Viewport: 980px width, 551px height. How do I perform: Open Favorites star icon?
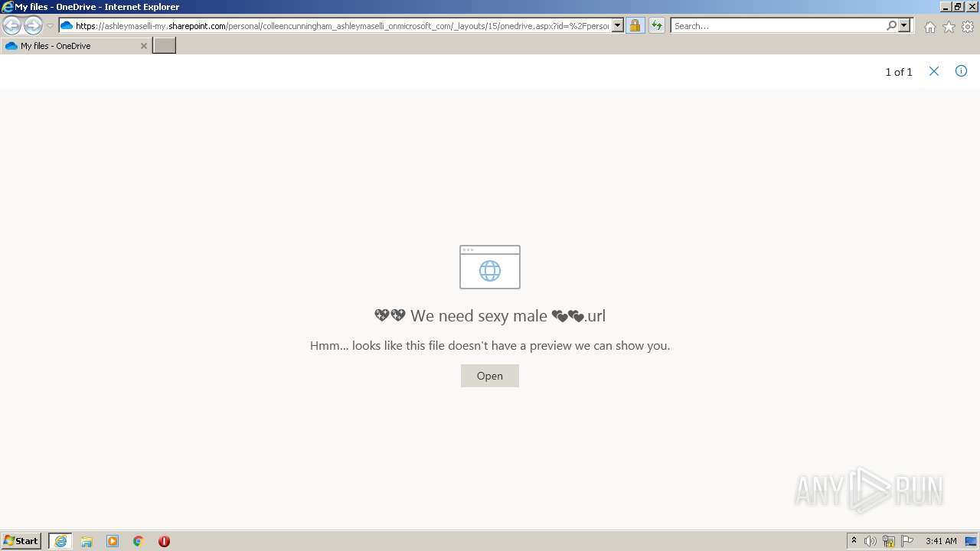(949, 27)
